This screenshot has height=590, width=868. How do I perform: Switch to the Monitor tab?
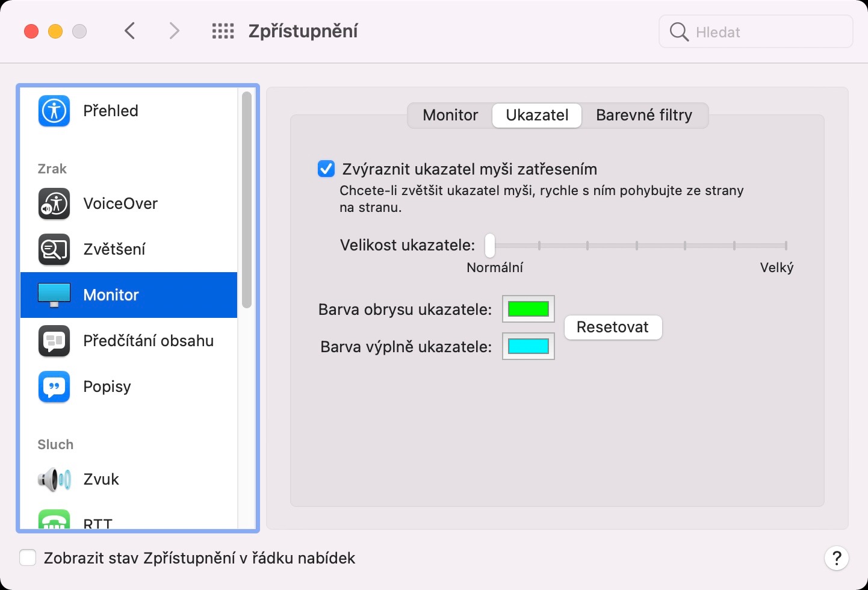(450, 115)
